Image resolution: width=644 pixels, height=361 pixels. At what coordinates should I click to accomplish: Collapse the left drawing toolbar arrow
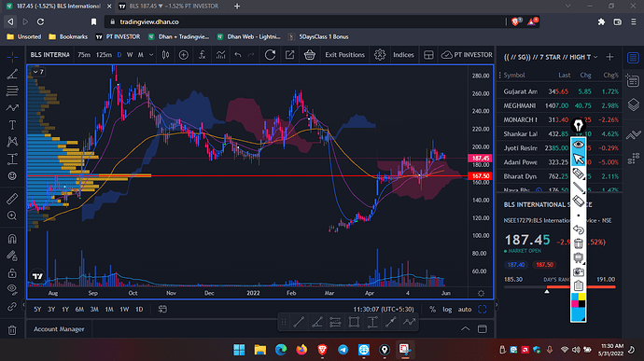(x=23, y=305)
